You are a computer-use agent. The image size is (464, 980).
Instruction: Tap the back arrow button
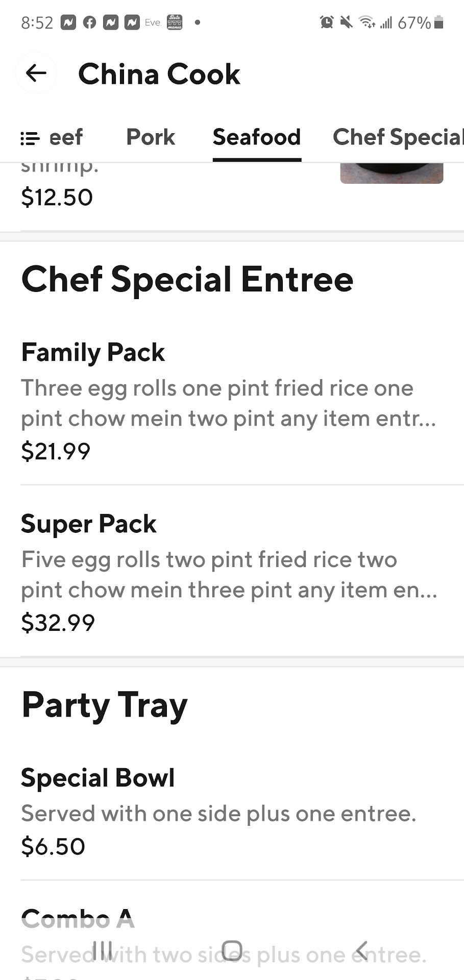coord(36,73)
